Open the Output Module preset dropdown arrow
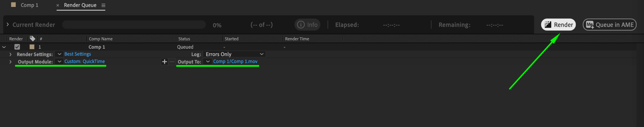The width and height of the screenshot is (644, 127). click(x=59, y=62)
